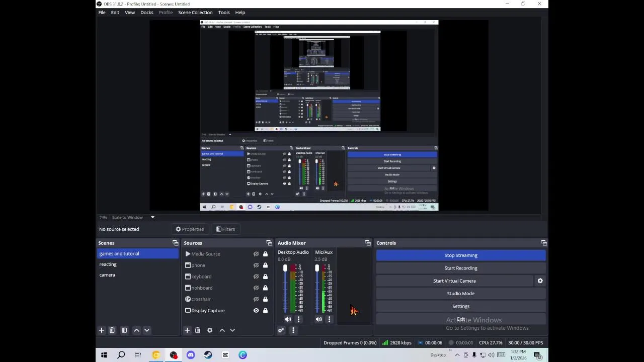
Task: Show hidden system tray icons
Action: click(457, 355)
